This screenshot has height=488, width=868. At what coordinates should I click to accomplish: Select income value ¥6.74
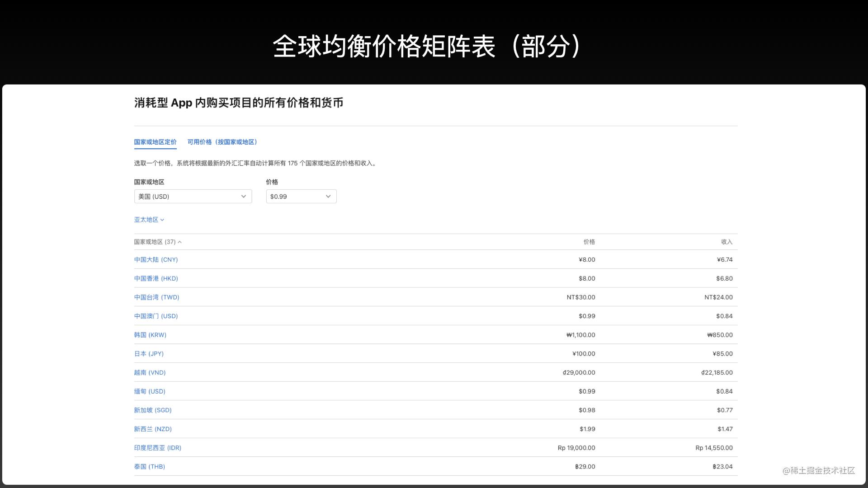(725, 259)
